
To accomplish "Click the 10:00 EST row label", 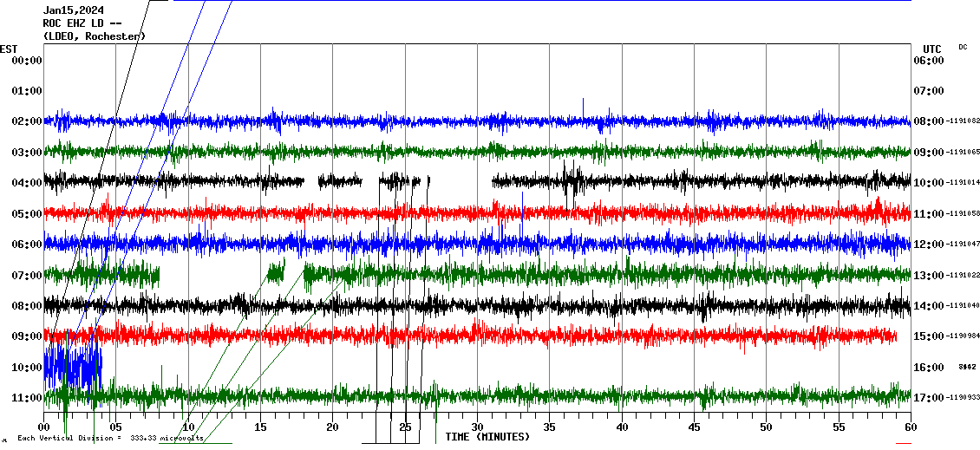I will (x=26, y=368).
